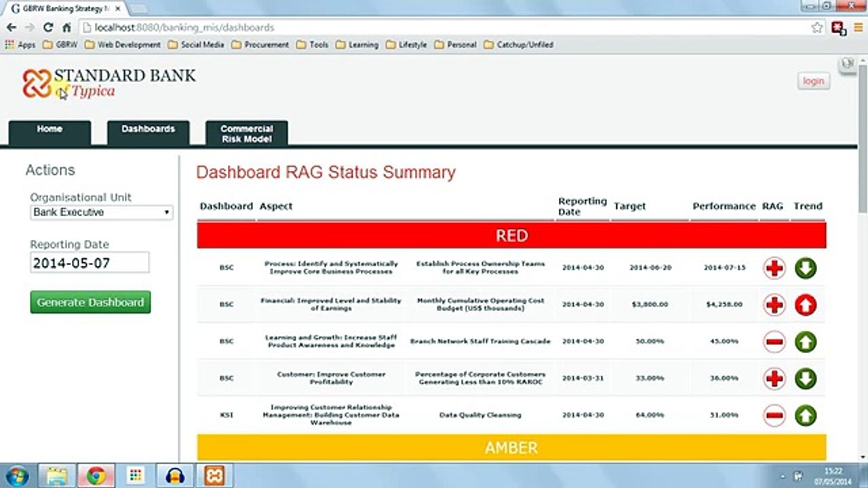Switch to the Dashboards tab
This screenshot has height=488, width=868.
148,133
